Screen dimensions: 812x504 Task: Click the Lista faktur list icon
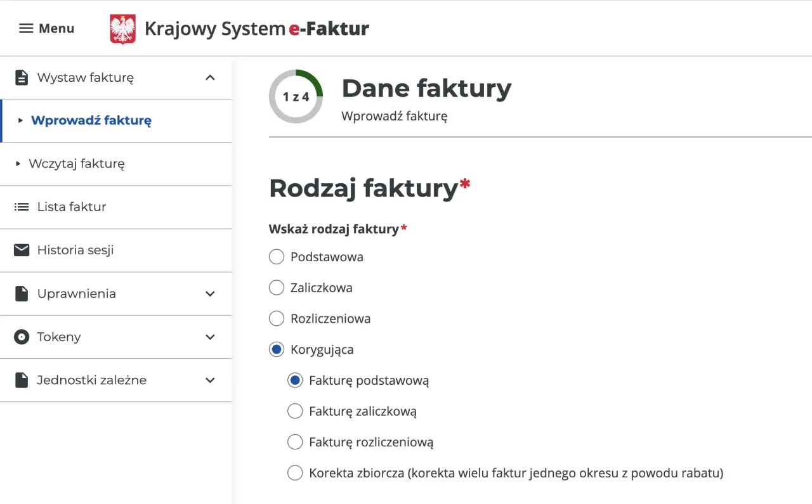[22, 207]
